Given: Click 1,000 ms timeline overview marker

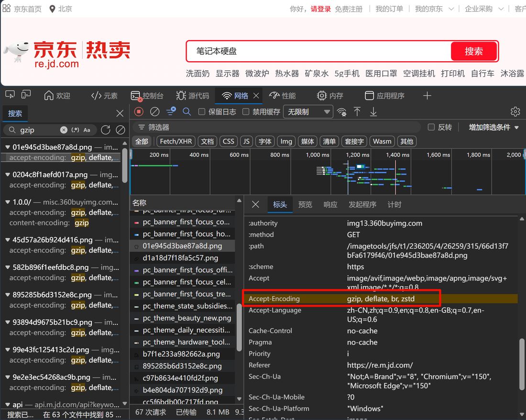Looking at the screenshot, I should click(x=318, y=155).
